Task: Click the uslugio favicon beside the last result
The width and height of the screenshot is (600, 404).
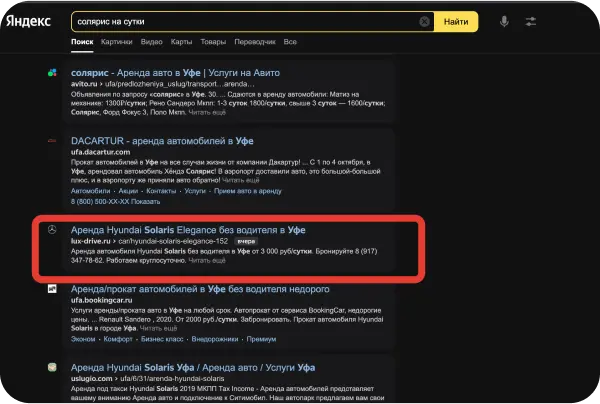Action: 52,367
